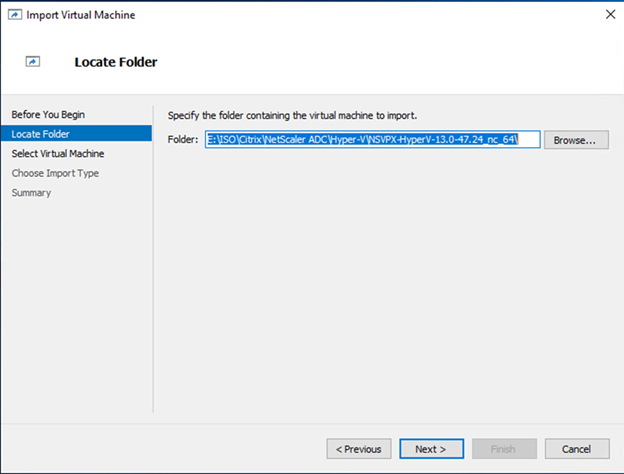Click empty title bar area of dialog
The image size is (624, 474).
[x=358, y=15]
